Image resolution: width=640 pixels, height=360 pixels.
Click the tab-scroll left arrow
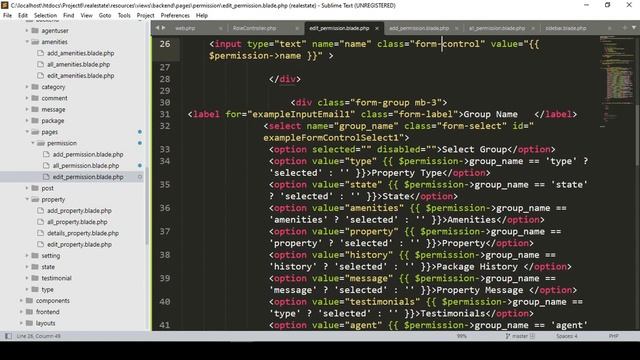point(157,28)
